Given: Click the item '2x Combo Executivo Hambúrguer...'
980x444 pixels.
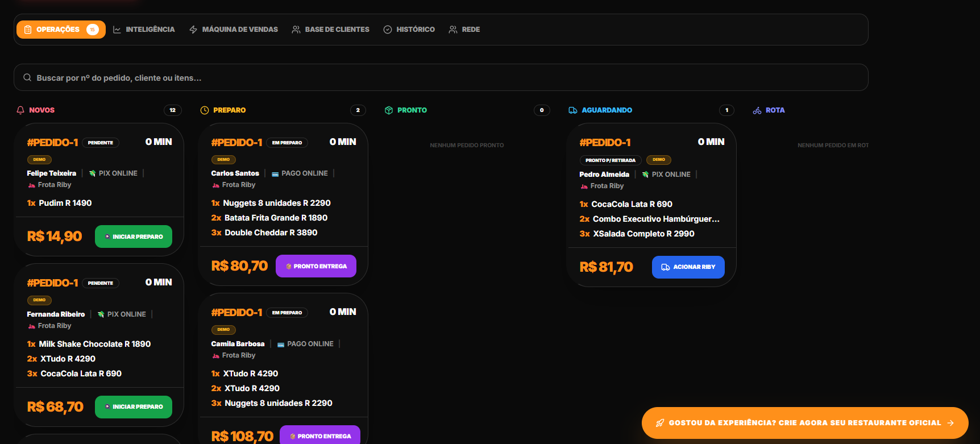Looking at the screenshot, I should (x=650, y=219).
